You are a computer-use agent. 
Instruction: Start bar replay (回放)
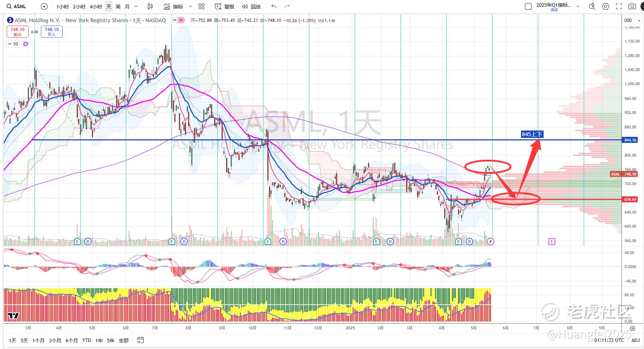252,6
